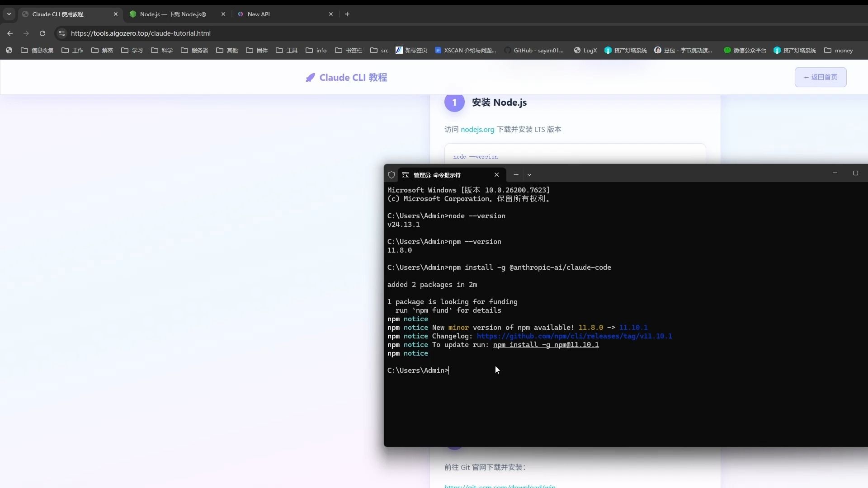Open the money bookmark folder
This screenshot has width=868, height=488.
coord(839,50)
